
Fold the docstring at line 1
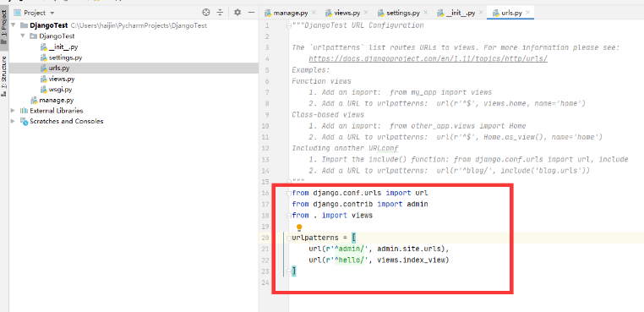point(289,25)
